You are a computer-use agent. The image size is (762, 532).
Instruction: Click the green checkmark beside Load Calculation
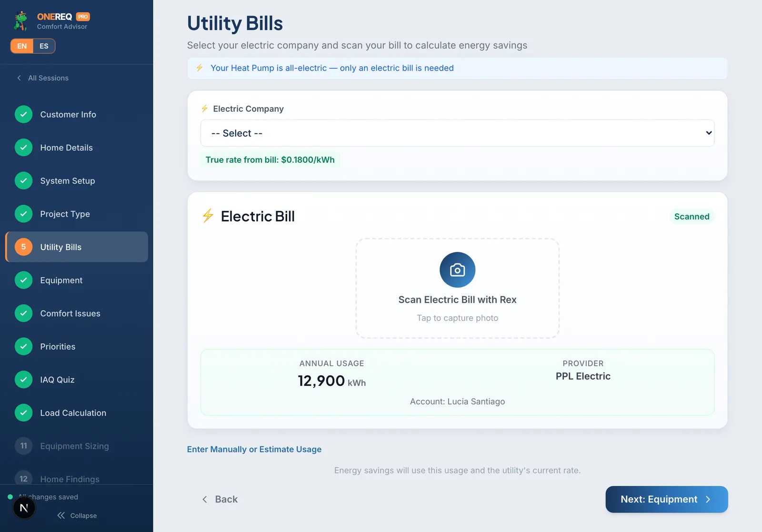coord(23,413)
